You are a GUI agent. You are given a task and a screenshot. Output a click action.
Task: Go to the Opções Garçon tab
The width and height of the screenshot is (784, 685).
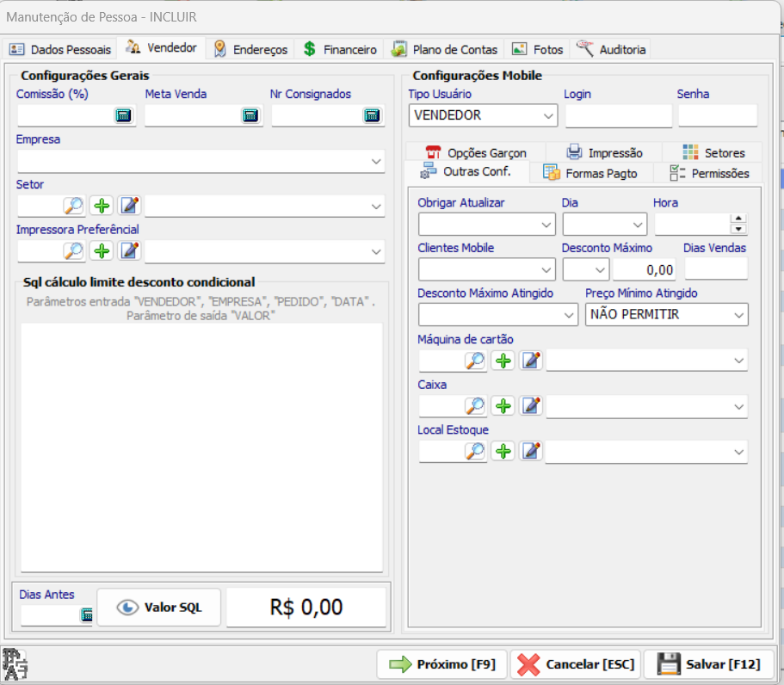(x=476, y=152)
